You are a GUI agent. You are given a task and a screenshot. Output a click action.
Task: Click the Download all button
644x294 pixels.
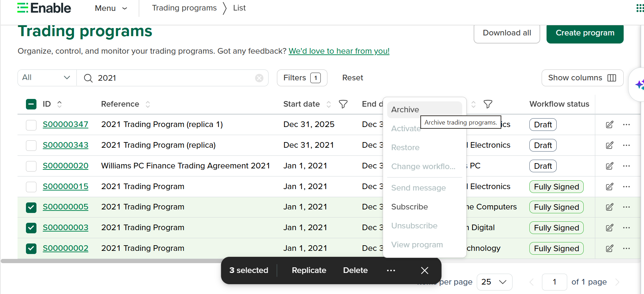coord(507,33)
